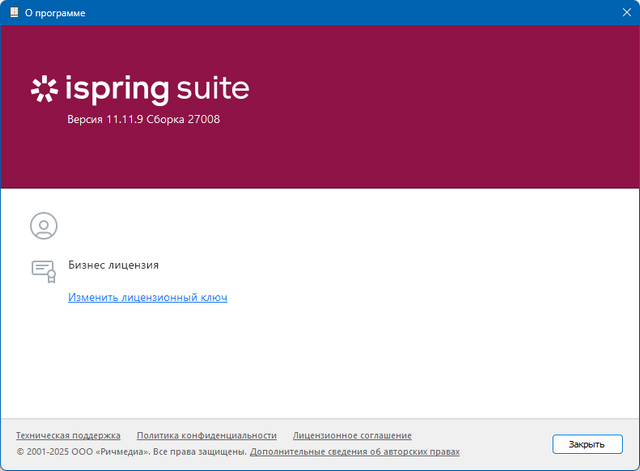
Task: Click the app icon in title bar
Action: (x=14, y=12)
